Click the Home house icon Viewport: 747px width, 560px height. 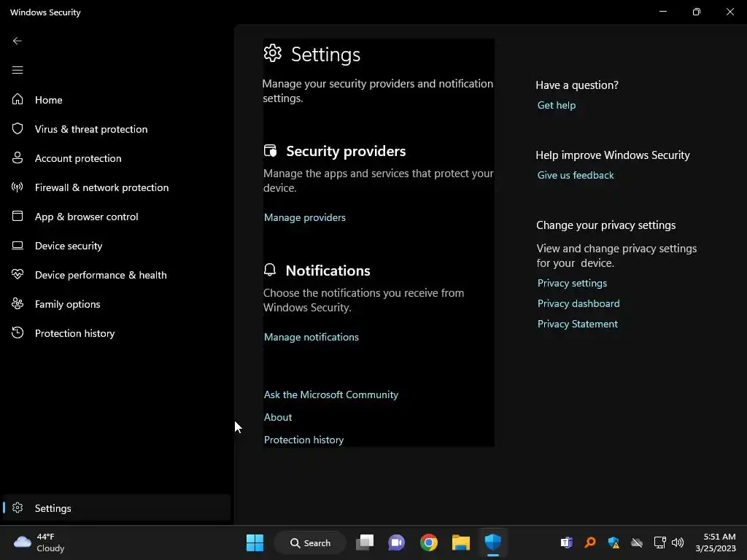pos(18,99)
